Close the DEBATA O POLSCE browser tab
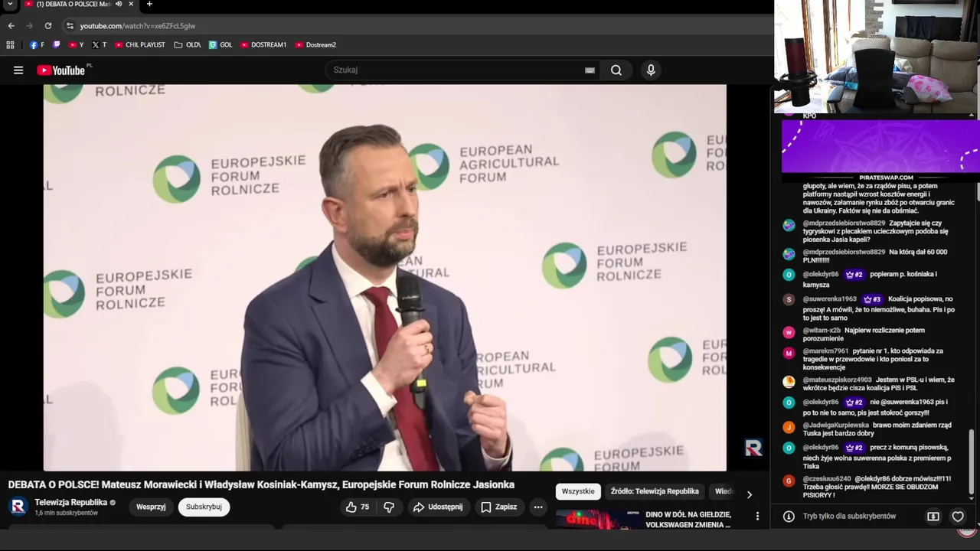This screenshot has height=551, width=980. click(131, 5)
